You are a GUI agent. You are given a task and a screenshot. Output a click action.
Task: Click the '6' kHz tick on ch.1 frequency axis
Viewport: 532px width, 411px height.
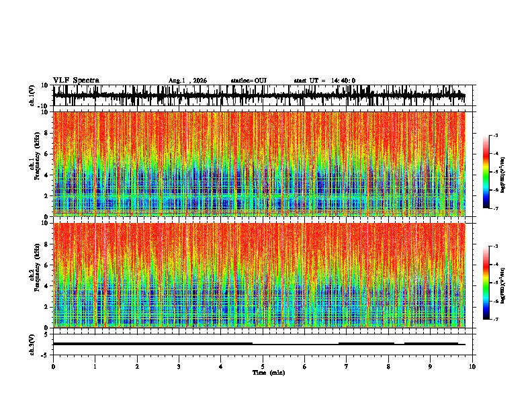[46, 154]
